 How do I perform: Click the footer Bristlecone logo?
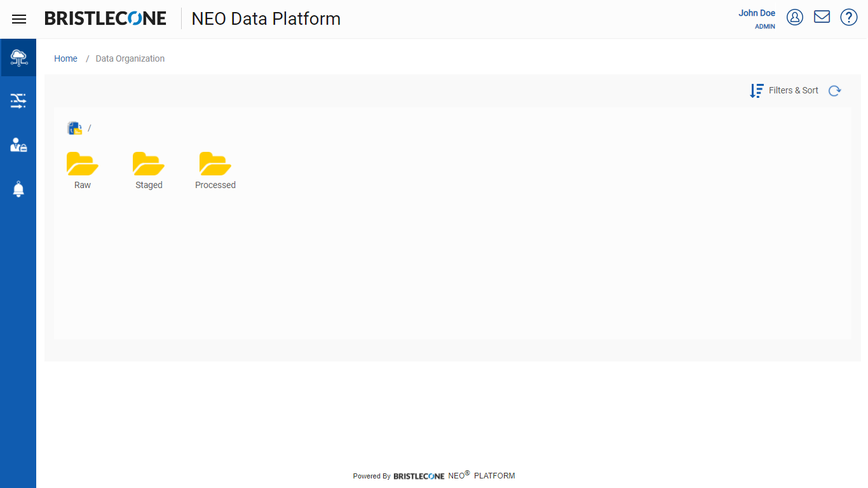pos(419,476)
